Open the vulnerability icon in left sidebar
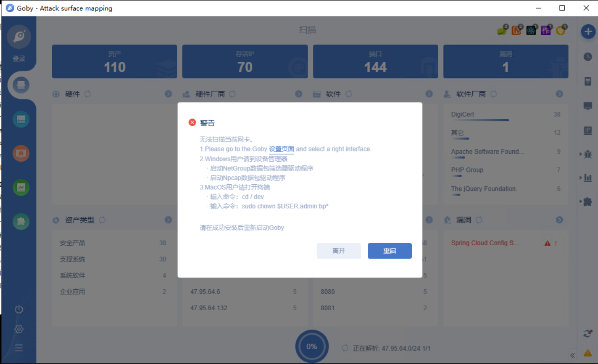Image resolution: width=598 pixels, height=364 pixels. pos(21,153)
